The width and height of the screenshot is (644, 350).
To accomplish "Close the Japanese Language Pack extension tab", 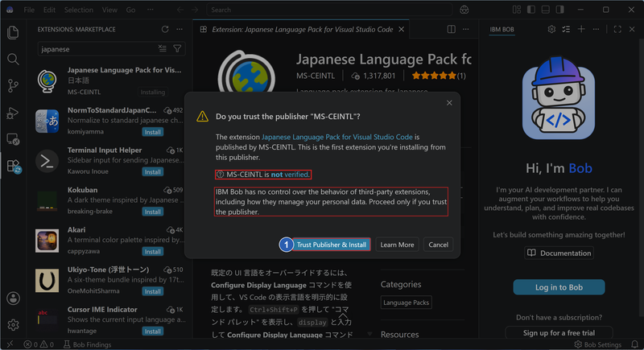I will coord(401,29).
